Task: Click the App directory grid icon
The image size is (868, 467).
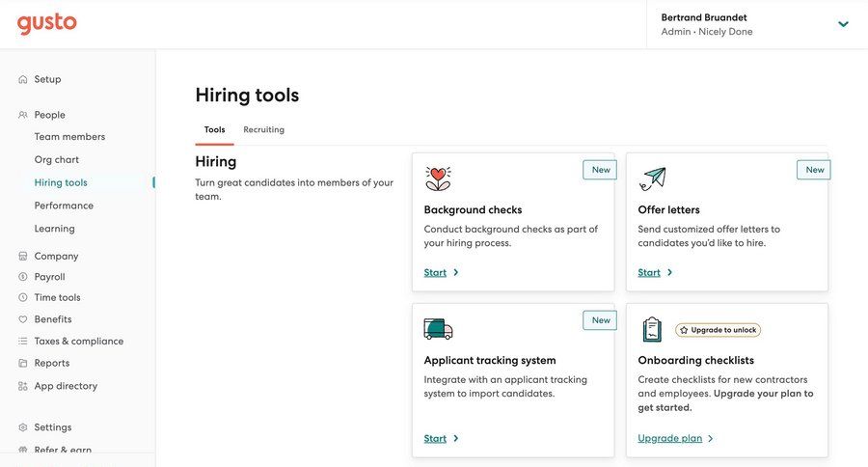Action: [23, 386]
